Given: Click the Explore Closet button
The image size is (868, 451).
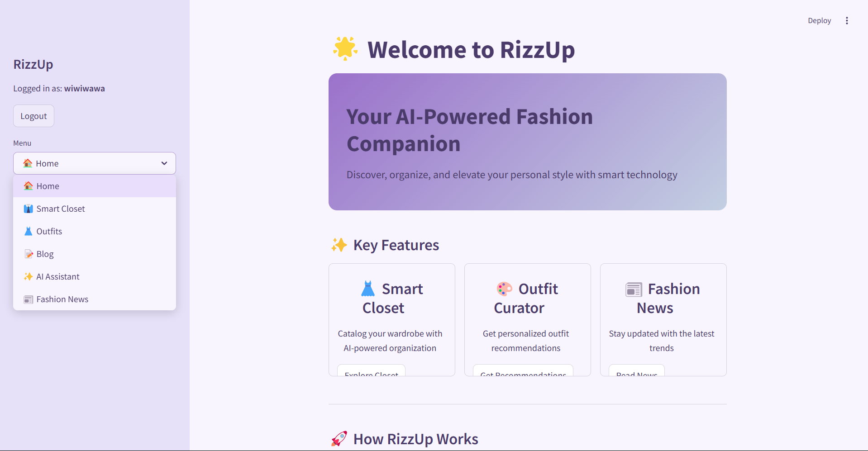Looking at the screenshot, I should (x=371, y=371).
